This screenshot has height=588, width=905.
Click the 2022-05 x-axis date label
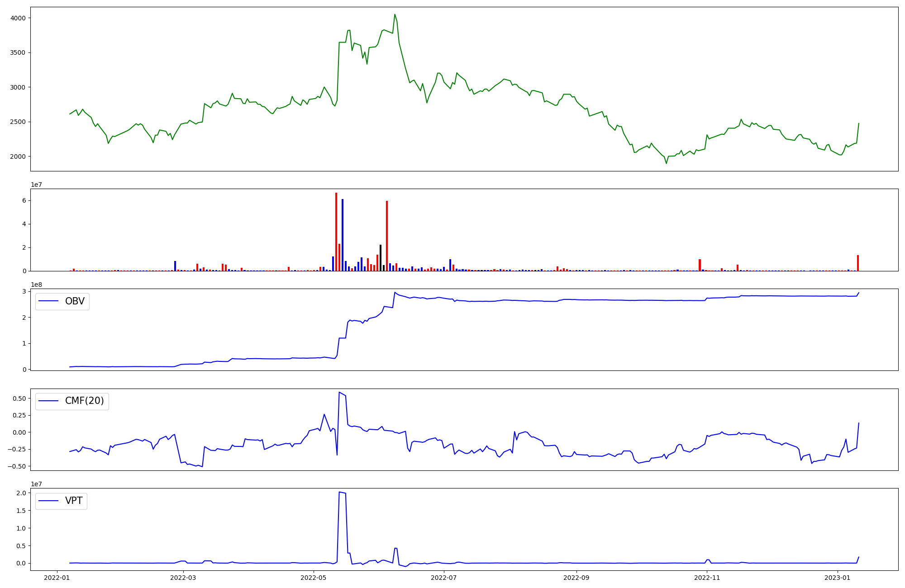(314, 578)
